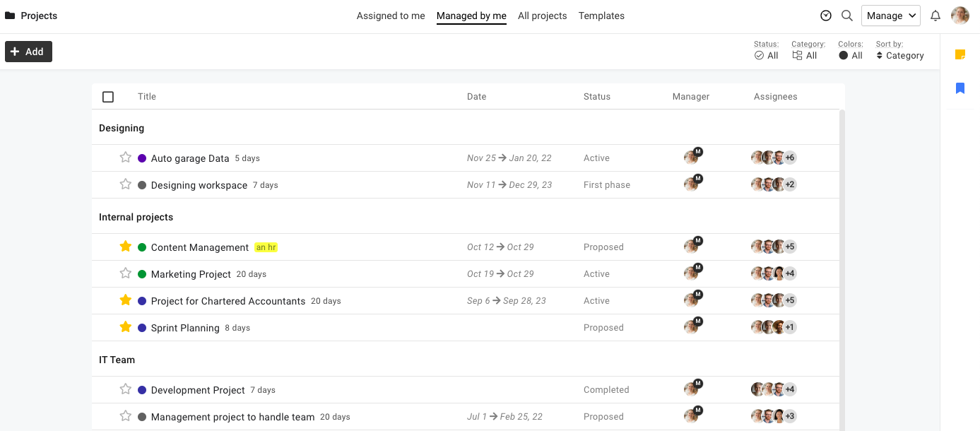Open the Templates tab
This screenshot has width=980, height=431.
pyautogui.click(x=601, y=15)
